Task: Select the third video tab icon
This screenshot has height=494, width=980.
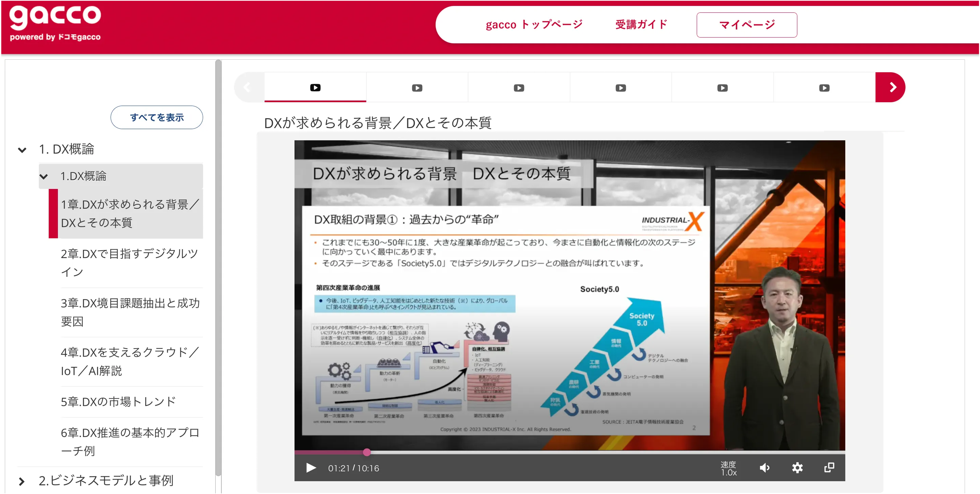Action: [518, 88]
